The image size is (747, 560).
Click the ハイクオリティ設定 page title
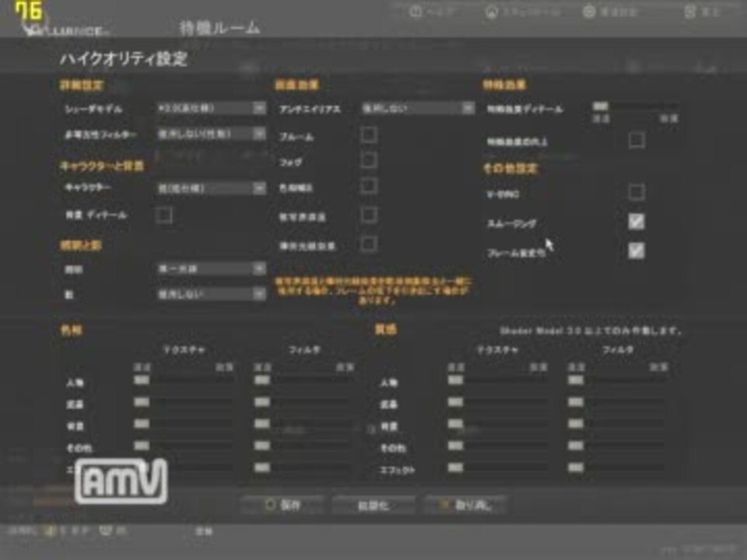point(124,59)
